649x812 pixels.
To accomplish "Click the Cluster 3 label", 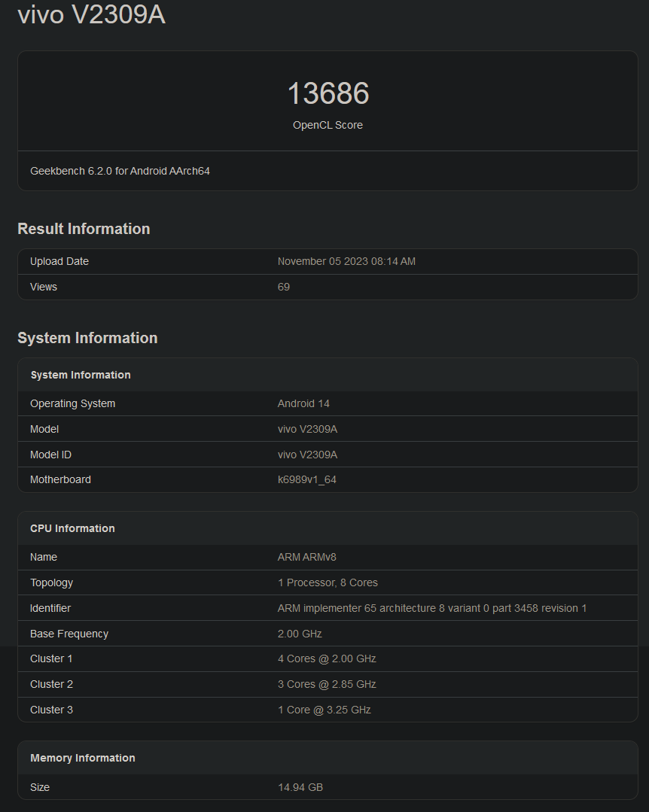I will coord(52,710).
